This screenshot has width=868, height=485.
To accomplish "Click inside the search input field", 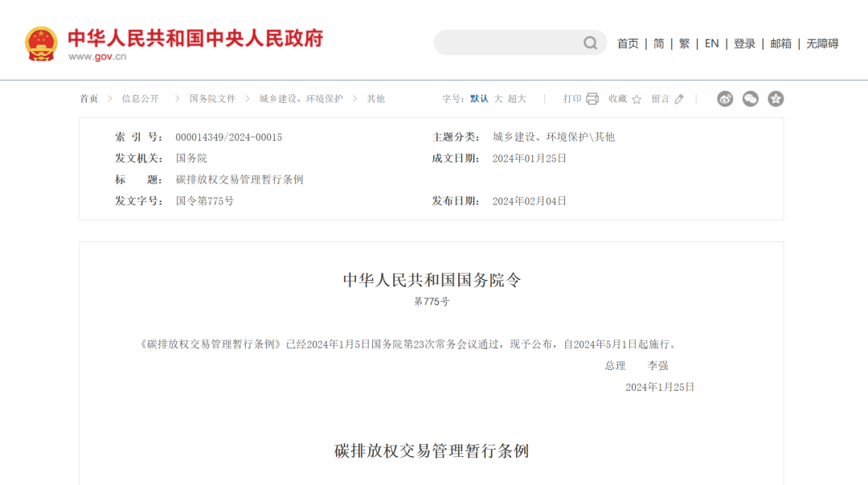I will (x=508, y=43).
